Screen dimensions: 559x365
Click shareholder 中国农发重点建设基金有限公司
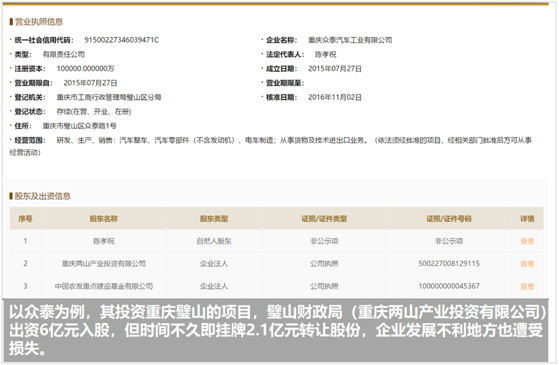[104, 286]
